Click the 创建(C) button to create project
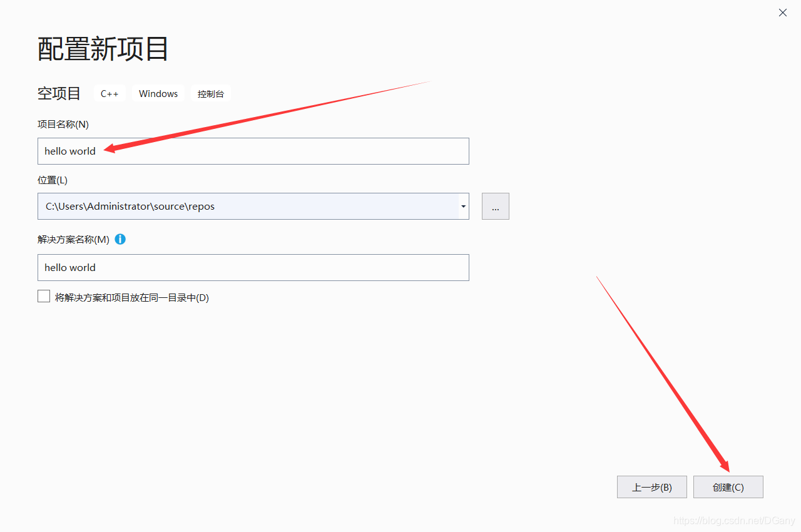The height and width of the screenshot is (532, 801). click(728, 487)
